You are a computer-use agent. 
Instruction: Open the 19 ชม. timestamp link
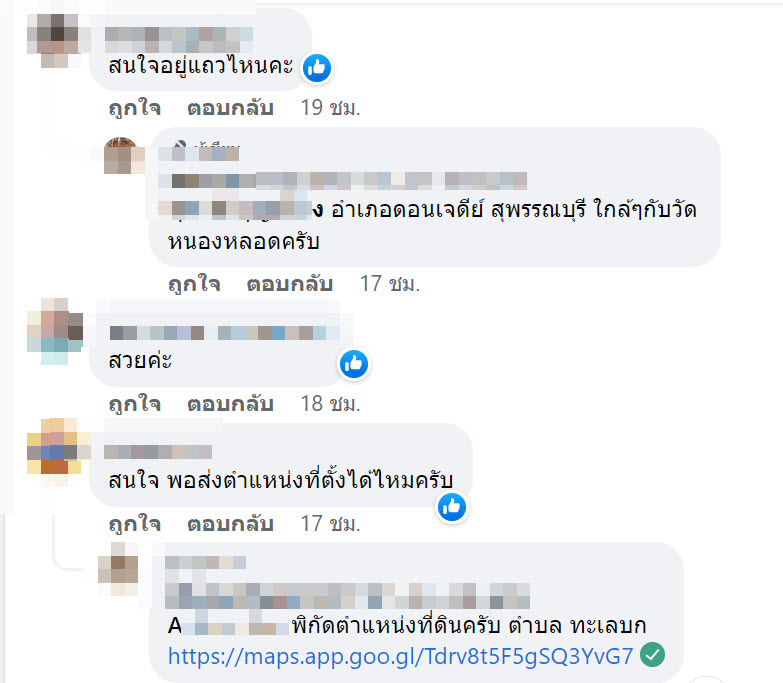click(330, 108)
